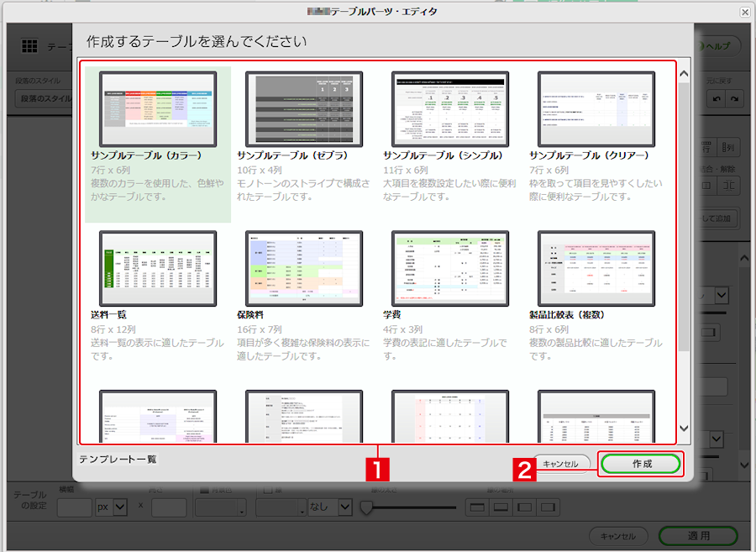Select the サンプルテーブル（ゼブラ） template thumbnail

(304, 109)
